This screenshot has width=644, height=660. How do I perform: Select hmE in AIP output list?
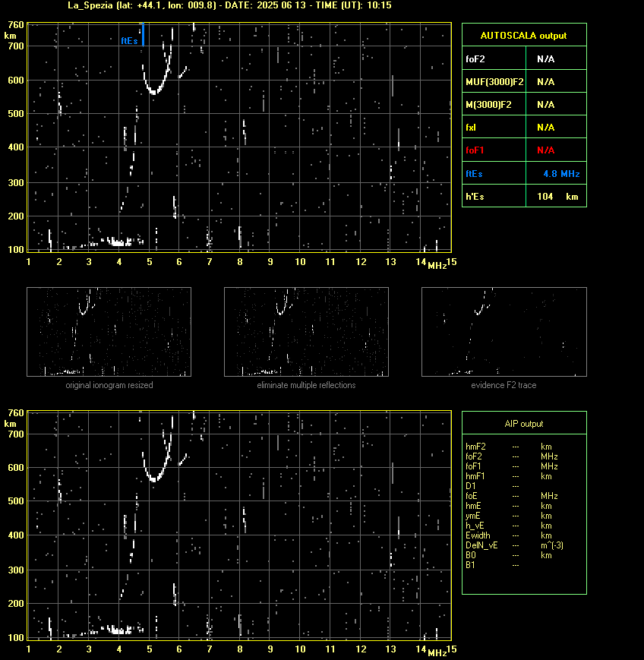pyautogui.click(x=473, y=506)
